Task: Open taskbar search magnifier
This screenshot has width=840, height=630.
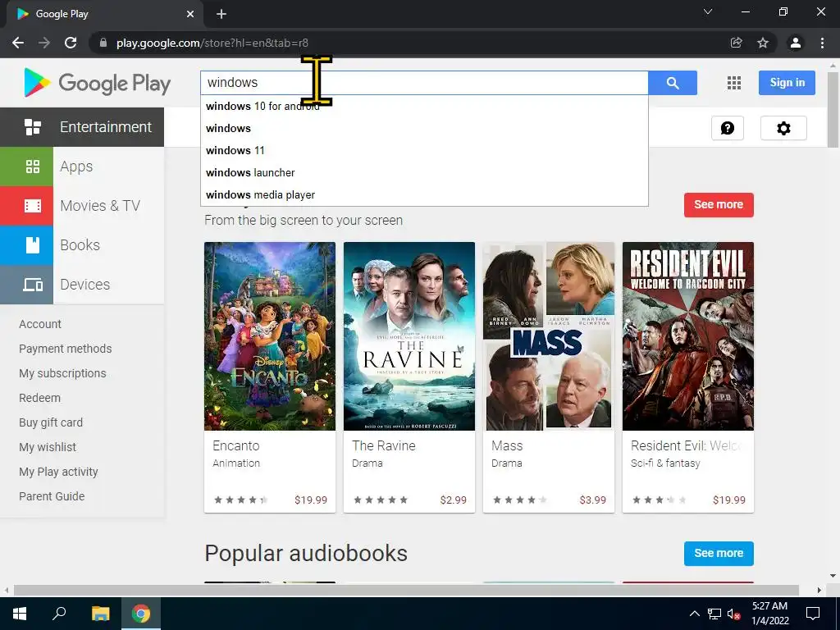Action: tap(59, 614)
